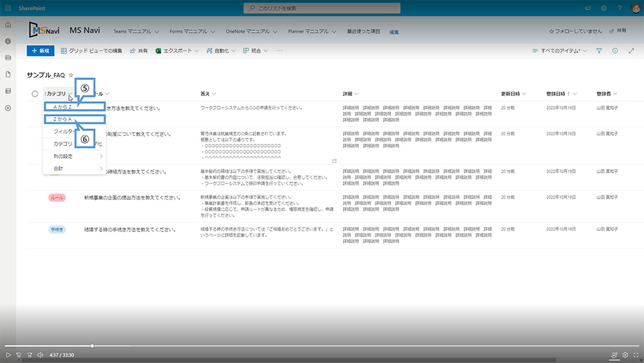Open the help question mark icon

coord(620,8)
